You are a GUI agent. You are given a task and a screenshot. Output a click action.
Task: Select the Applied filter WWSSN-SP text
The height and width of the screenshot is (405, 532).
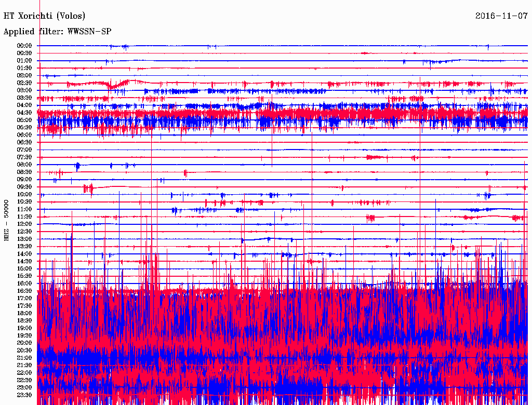(x=57, y=32)
